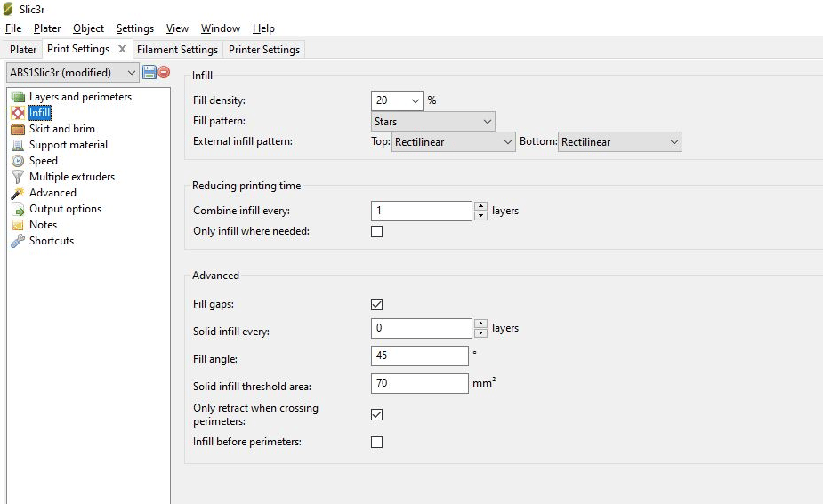Click the Advanced wand icon
The image size is (823, 504).
(x=19, y=193)
